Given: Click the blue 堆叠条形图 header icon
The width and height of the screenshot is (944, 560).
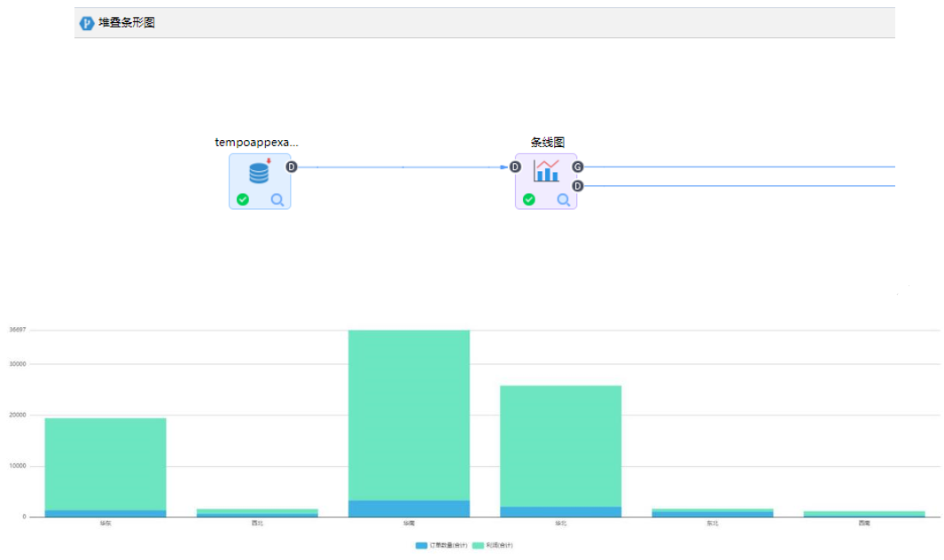Looking at the screenshot, I should (x=87, y=23).
